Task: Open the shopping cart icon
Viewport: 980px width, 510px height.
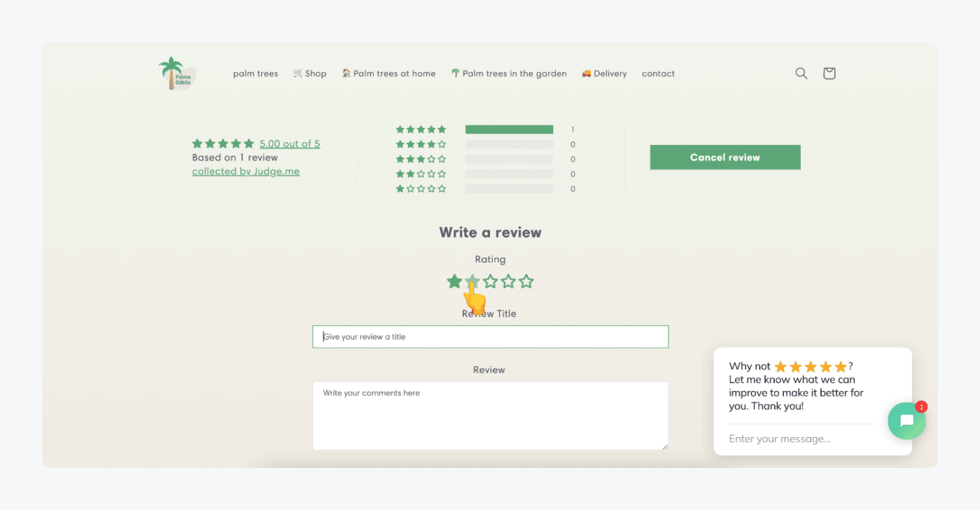Action: click(829, 74)
